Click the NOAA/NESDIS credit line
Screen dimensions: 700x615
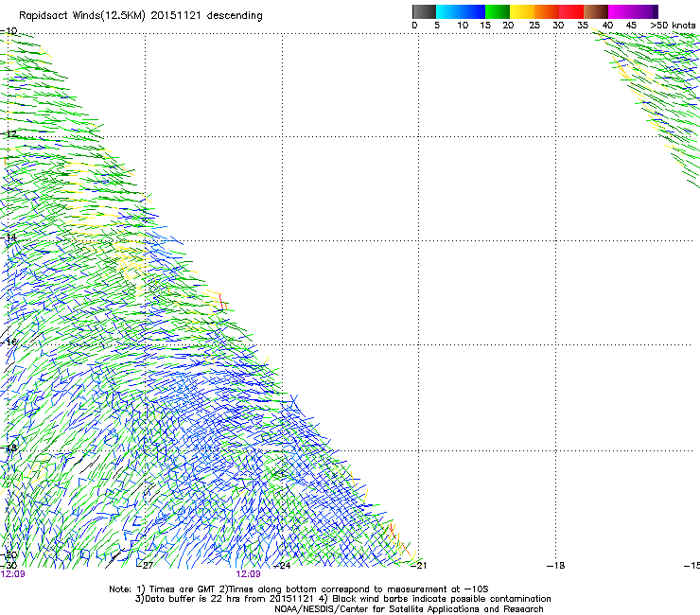[x=409, y=609]
